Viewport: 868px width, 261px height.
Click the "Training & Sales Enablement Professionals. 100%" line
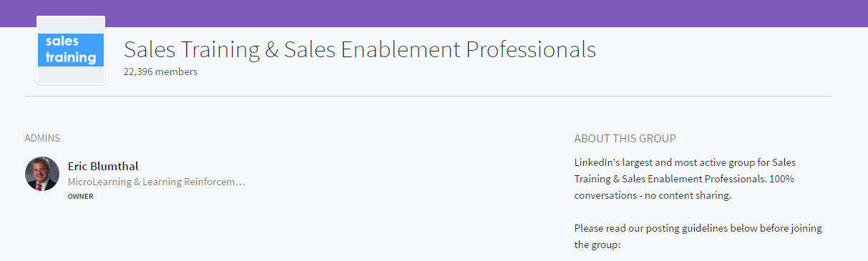point(684,178)
